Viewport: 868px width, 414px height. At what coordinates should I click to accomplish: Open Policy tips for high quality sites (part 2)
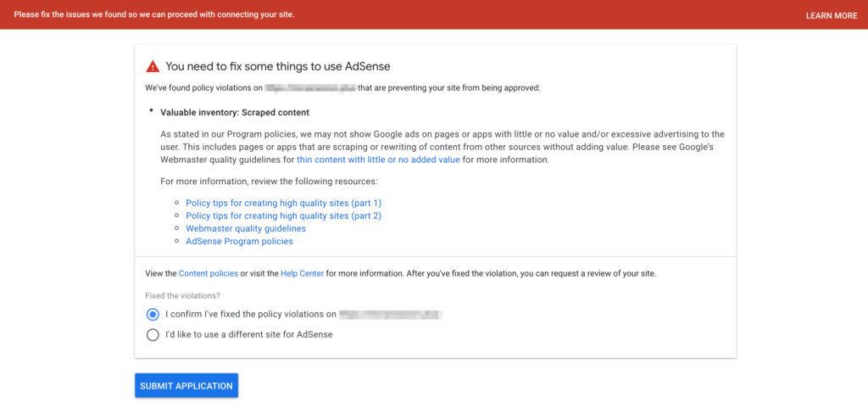pyautogui.click(x=283, y=215)
